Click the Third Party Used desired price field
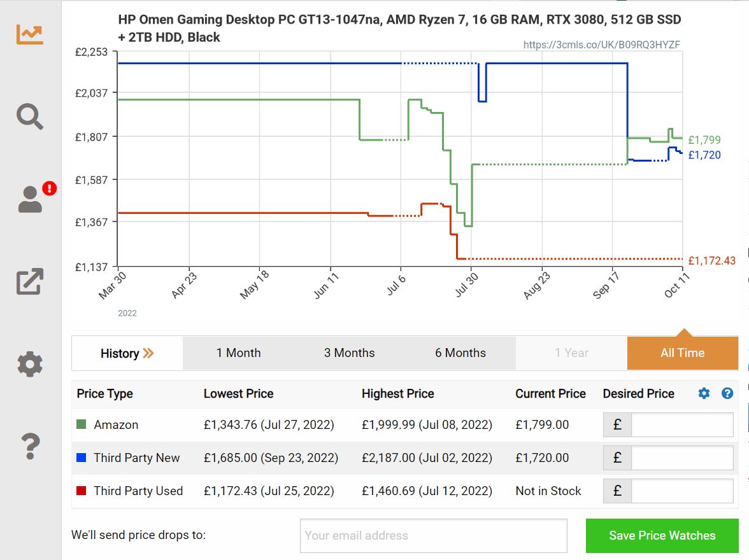 [681, 491]
